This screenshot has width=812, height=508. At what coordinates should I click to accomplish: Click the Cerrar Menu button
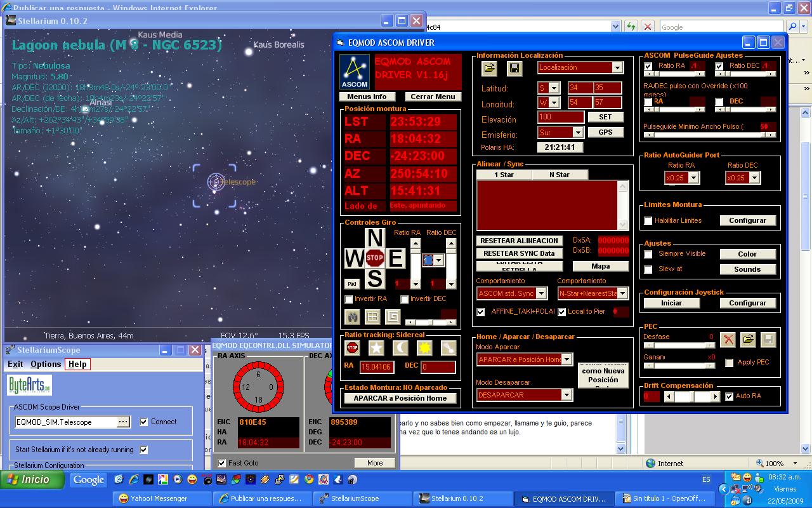(x=432, y=97)
